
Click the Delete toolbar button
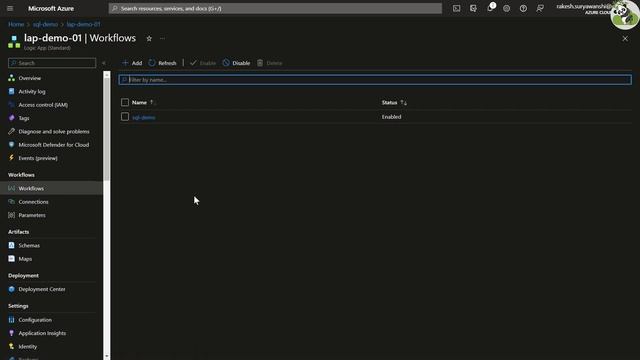coord(270,63)
